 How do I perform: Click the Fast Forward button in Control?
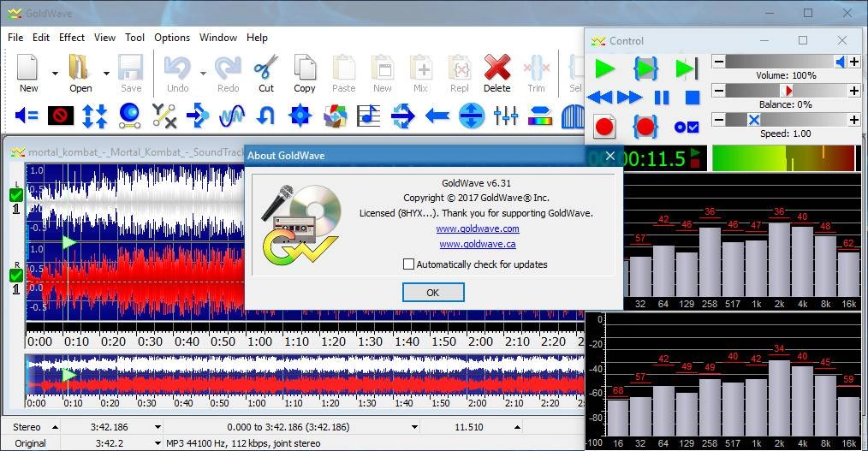(630, 98)
